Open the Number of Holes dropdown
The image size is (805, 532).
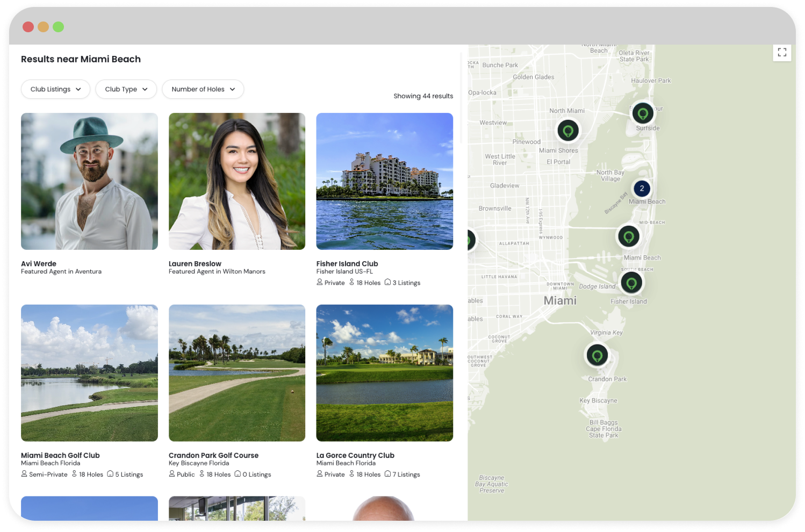point(203,89)
